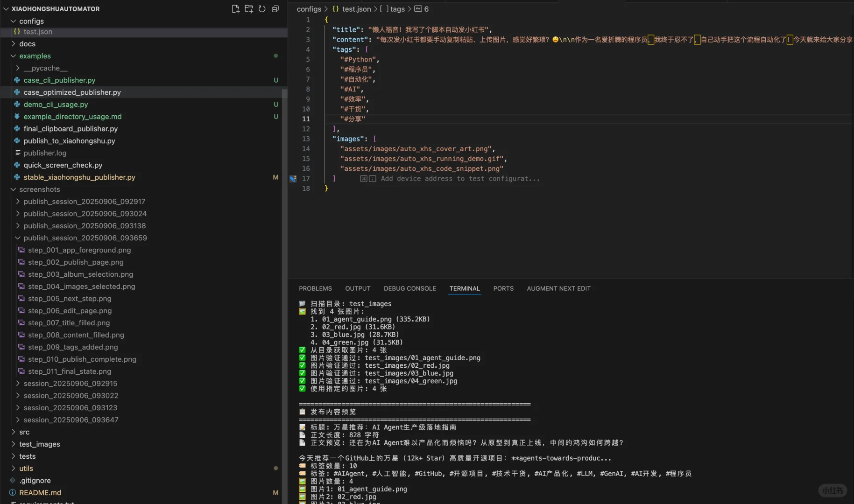The width and height of the screenshot is (854, 504).
Task: Click the blue gutter icon on line 17
Action: click(293, 179)
